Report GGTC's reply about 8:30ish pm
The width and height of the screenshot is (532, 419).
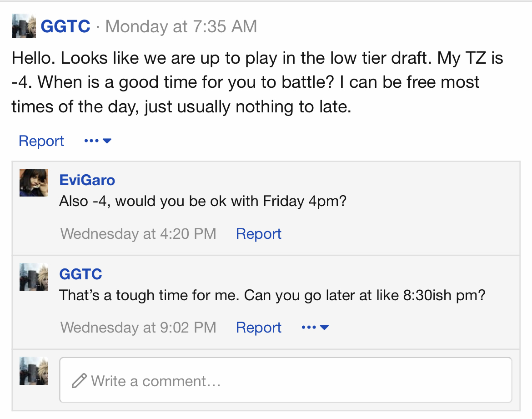tap(259, 328)
